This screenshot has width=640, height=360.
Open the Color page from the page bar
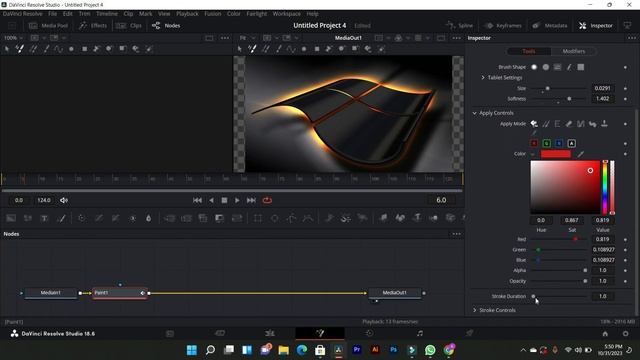point(369,333)
